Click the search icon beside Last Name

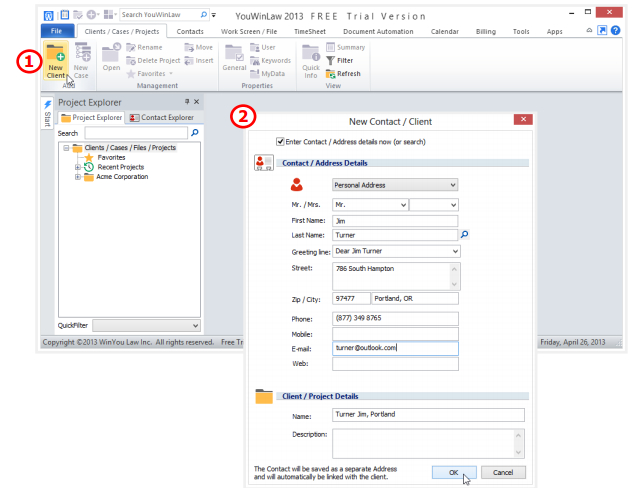(x=464, y=234)
